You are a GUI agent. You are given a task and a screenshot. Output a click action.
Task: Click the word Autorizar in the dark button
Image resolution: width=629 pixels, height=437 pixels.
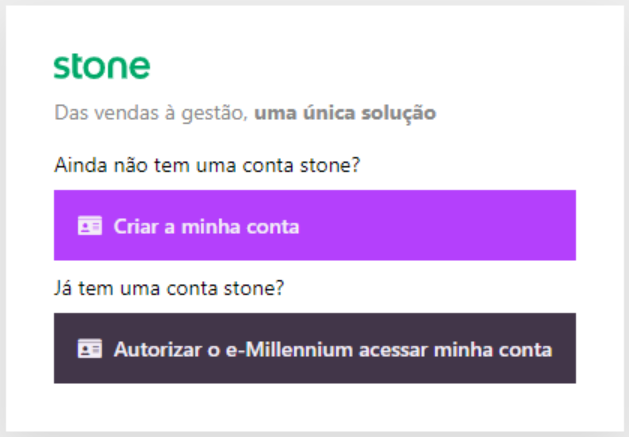click(x=152, y=350)
